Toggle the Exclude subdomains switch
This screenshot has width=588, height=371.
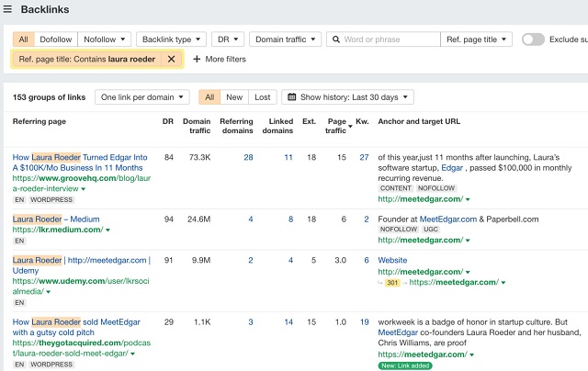tap(533, 39)
